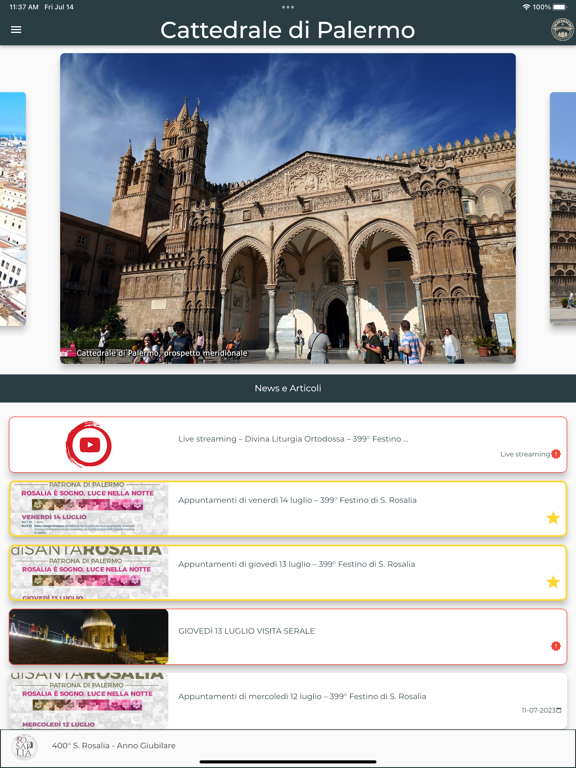Open Appuntamenti di venerdì 14 luglio article
This screenshot has height=768, width=576.
click(x=288, y=509)
